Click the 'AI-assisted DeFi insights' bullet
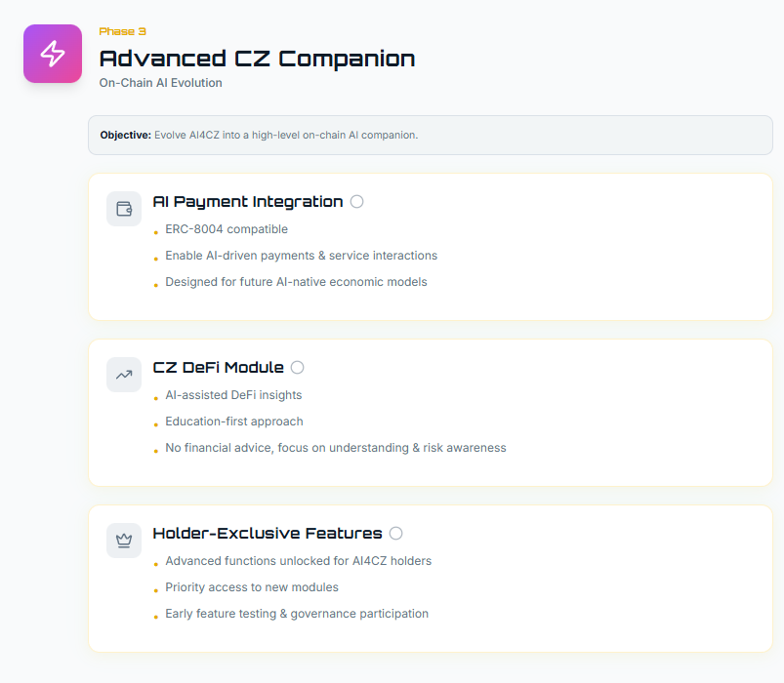 [233, 395]
